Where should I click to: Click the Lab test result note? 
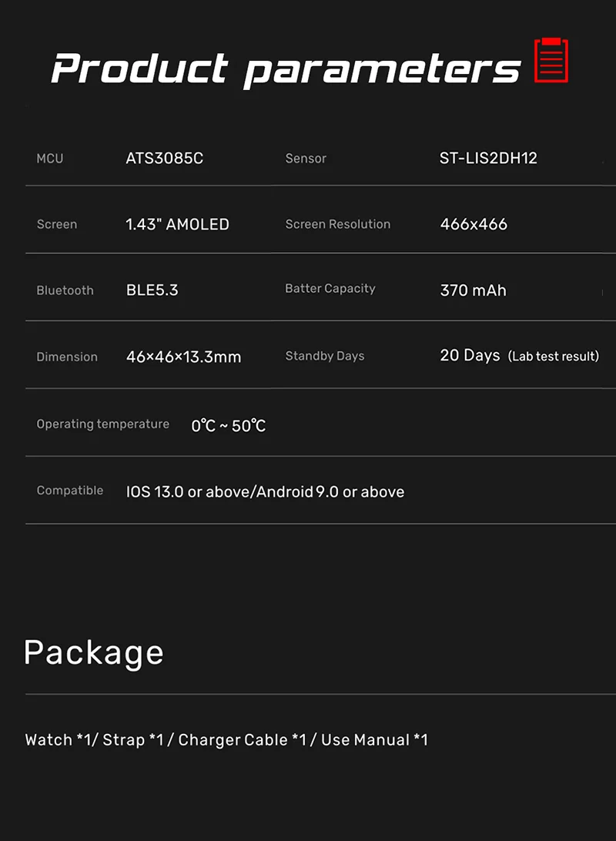[554, 357]
